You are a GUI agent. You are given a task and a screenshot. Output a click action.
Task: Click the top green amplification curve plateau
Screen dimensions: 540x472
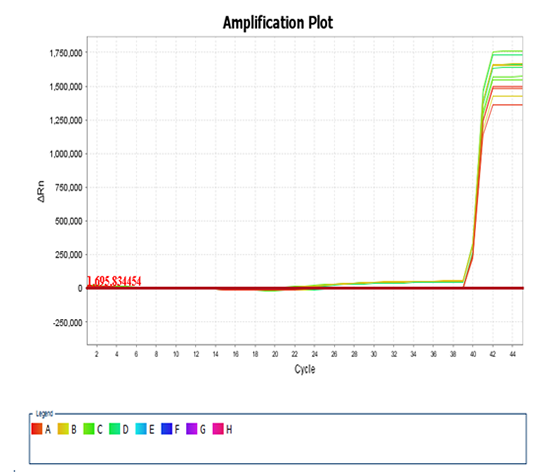pyautogui.click(x=508, y=52)
